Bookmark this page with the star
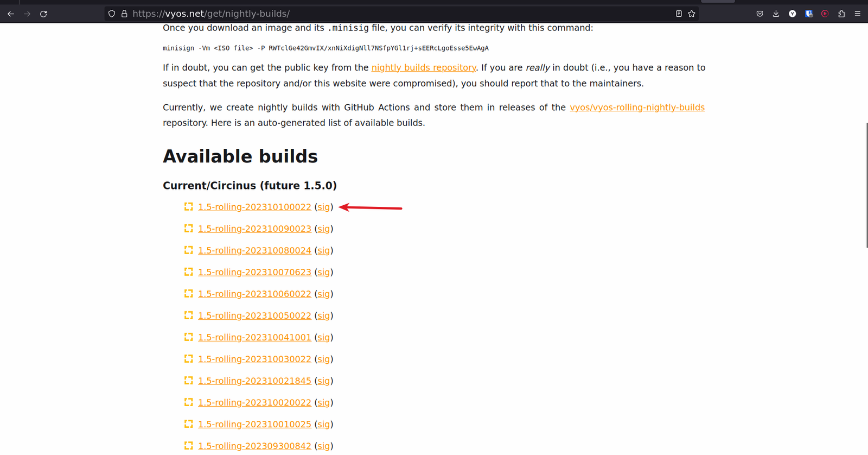The image size is (868, 455). point(692,14)
